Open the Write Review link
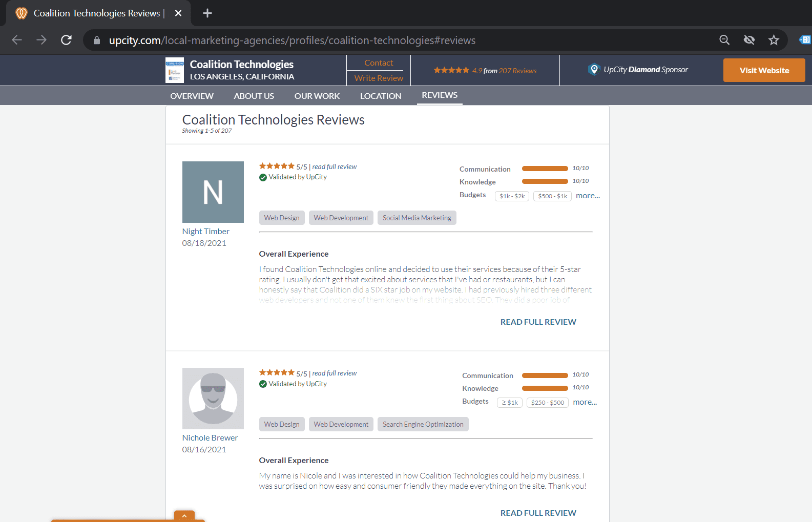 379,78
